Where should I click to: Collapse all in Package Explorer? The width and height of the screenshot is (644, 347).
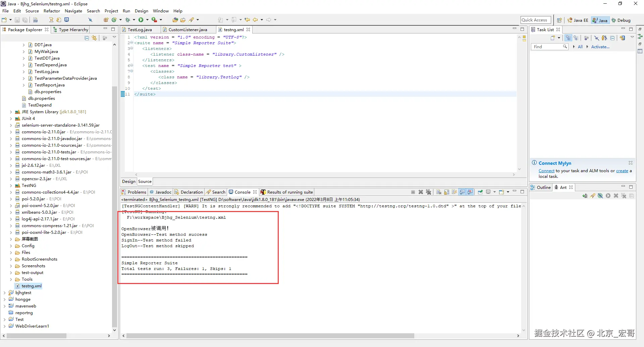click(87, 38)
